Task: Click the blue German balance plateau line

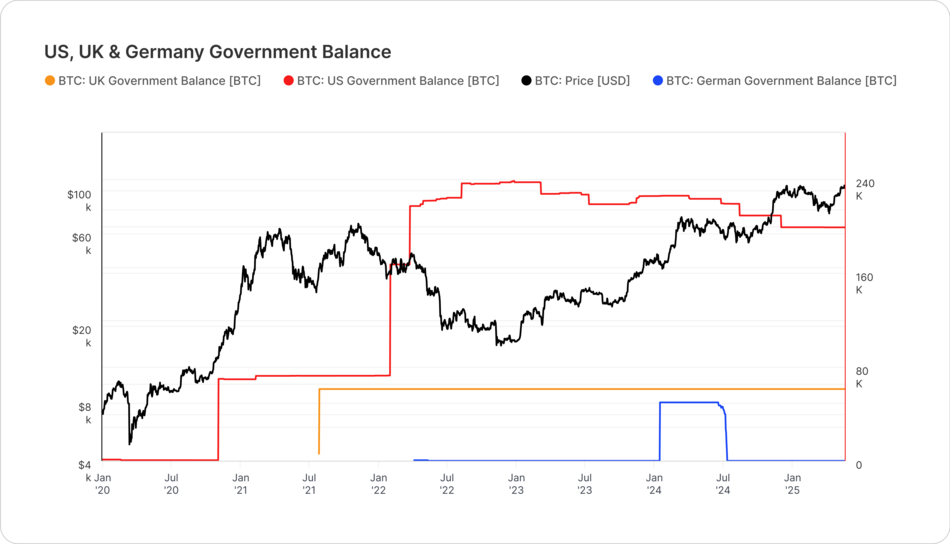Action: pyautogui.click(x=689, y=402)
